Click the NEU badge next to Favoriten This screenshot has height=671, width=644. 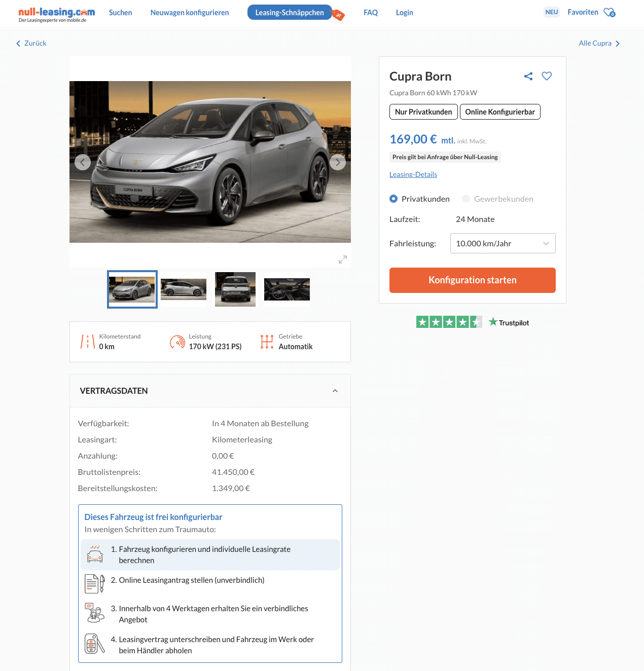click(552, 12)
